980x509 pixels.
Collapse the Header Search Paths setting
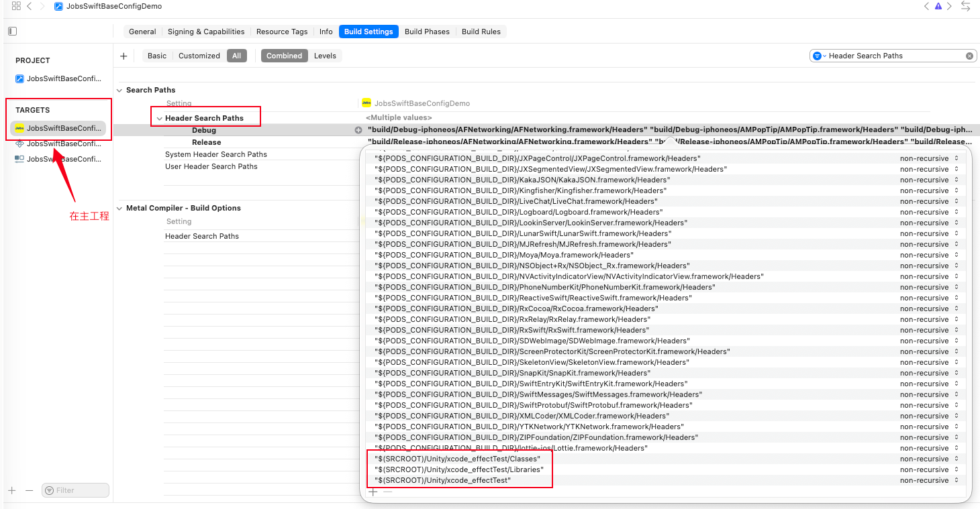coord(159,119)
